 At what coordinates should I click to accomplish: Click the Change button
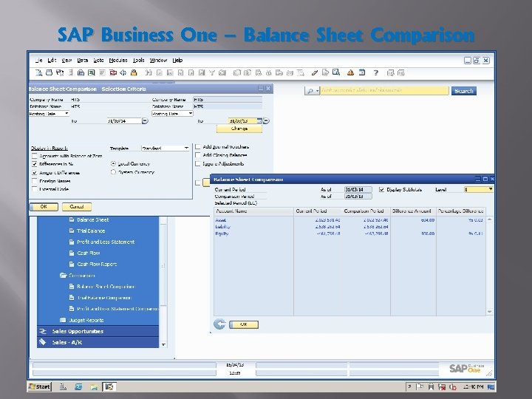pos(239,129)
